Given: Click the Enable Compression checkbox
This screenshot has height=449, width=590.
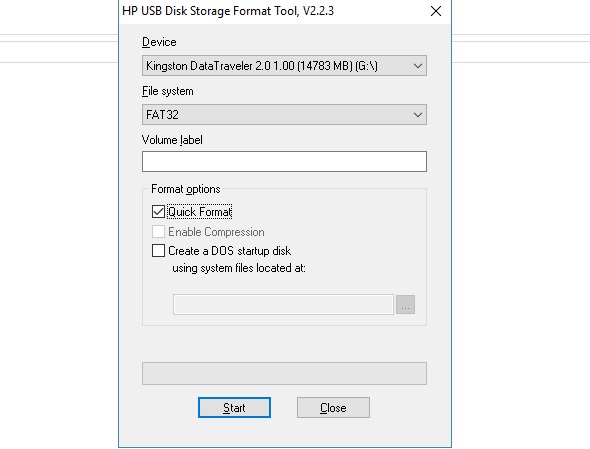Looking at the screenshot, I should (x=158, y=231).
